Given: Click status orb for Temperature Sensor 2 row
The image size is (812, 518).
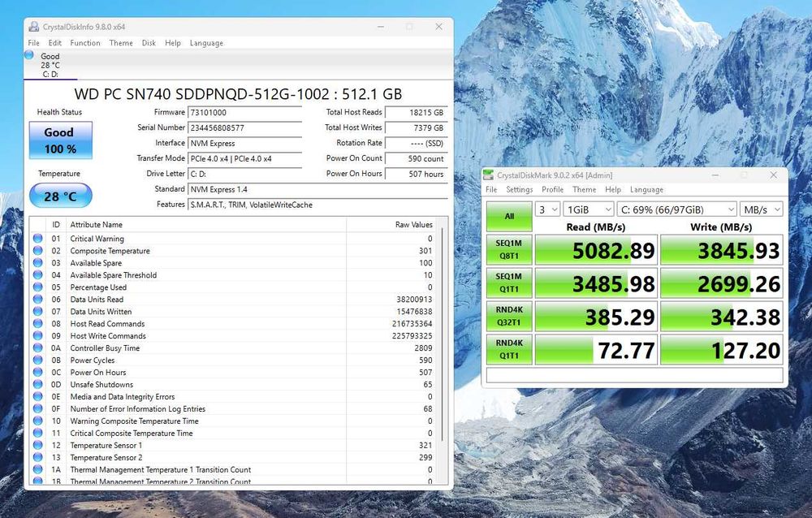Looking at the screenshot, I should 38,457.
